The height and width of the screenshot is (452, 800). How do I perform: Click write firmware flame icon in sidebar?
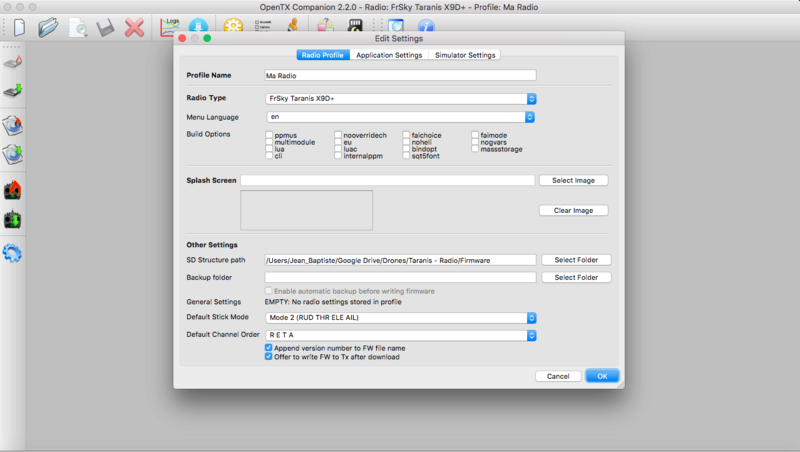click(x=13, y=62)
